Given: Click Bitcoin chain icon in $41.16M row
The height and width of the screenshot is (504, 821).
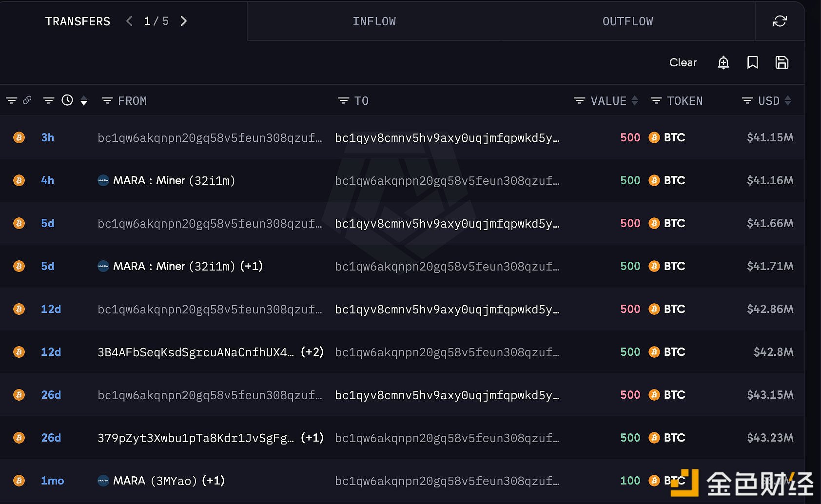Looking at the screenshot, I should 19,180.
